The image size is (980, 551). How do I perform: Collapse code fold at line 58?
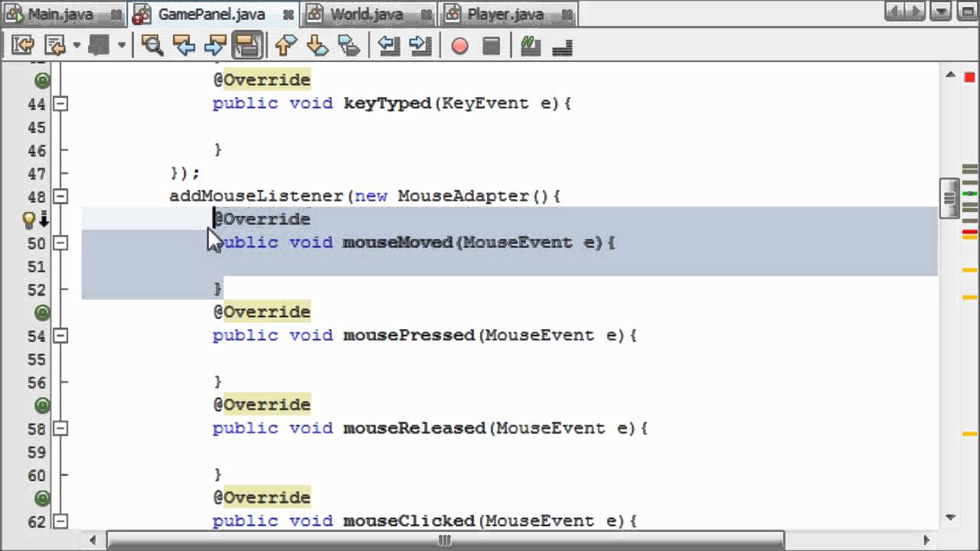coord(60,428)
